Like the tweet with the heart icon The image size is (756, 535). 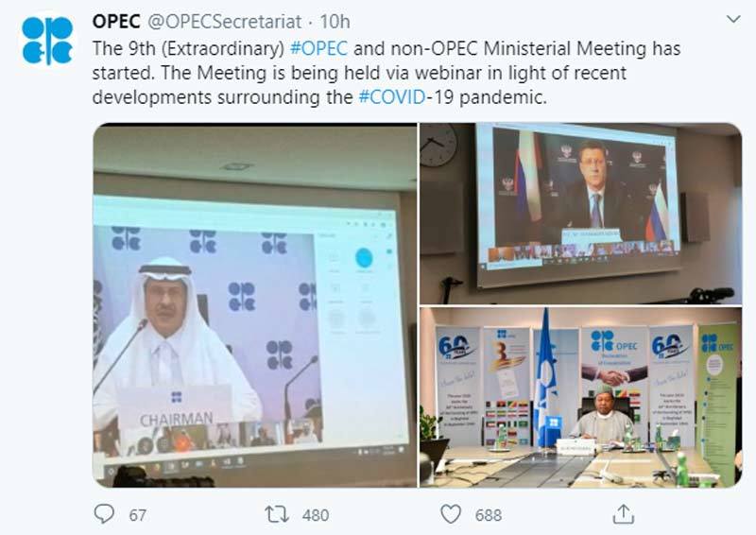click(x=451, y=513)
